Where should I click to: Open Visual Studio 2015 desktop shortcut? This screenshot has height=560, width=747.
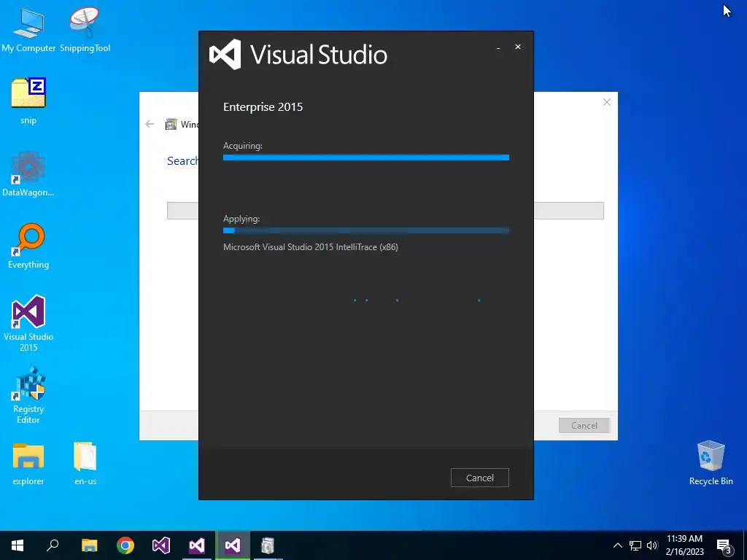(28, 324)
